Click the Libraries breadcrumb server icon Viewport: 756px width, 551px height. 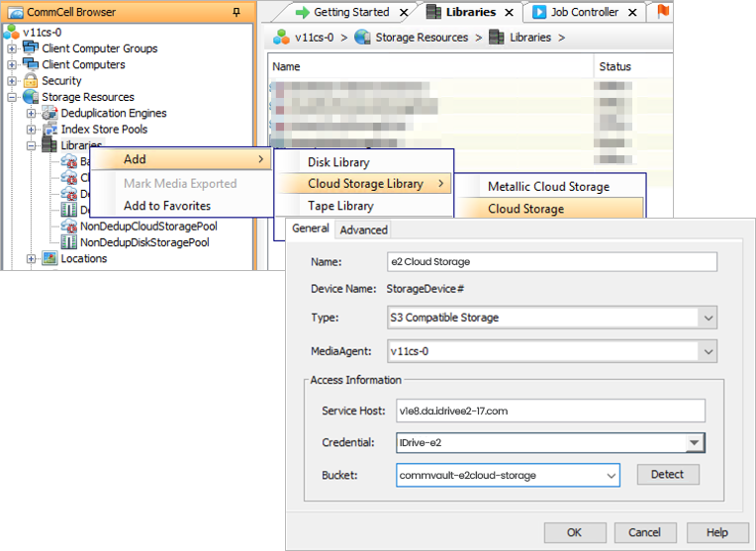pos(497,38)
